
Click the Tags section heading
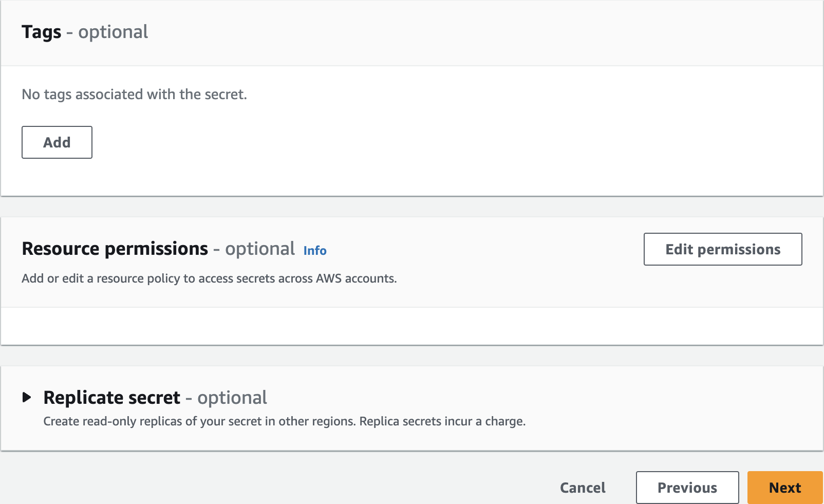click(41, 32)
